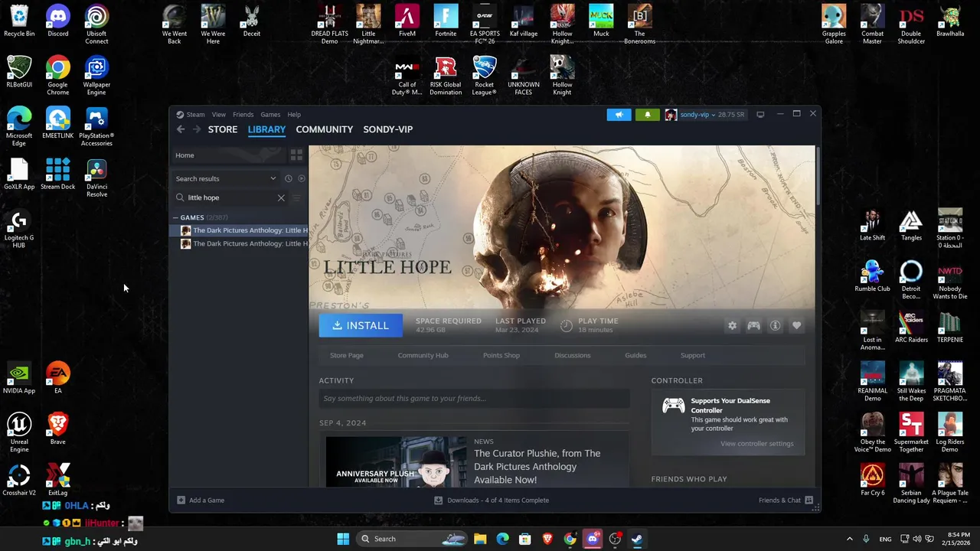Open Anniversary Plush news thumbnail
Viewport: 980px width, 551px height.
click(396, 461)
